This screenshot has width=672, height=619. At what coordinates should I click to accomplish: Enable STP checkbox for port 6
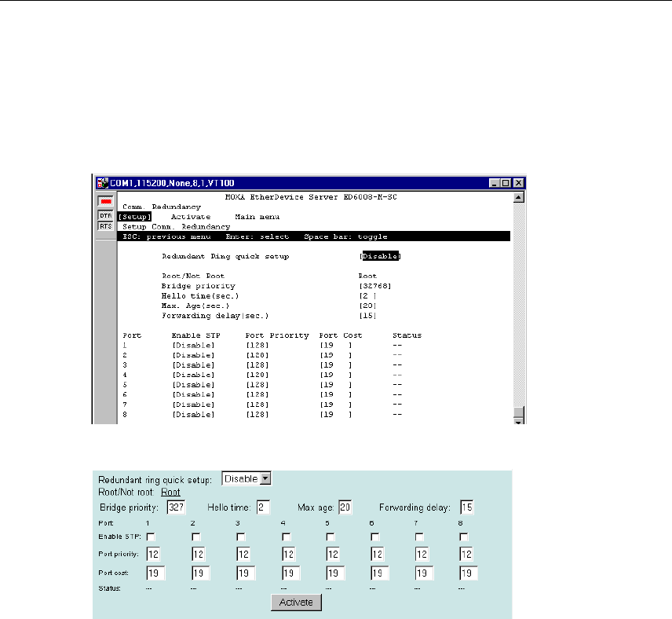click(375, 537)
